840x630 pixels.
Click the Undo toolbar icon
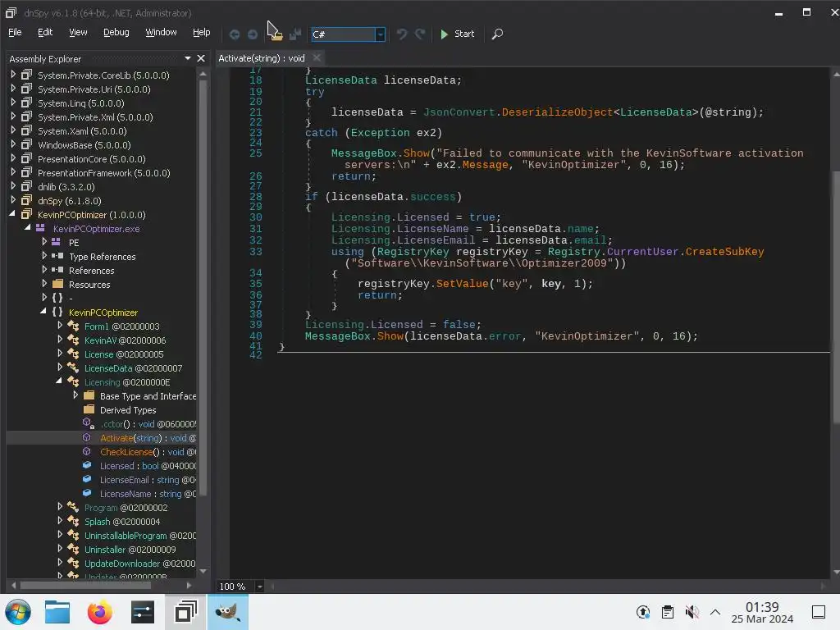pyautogui.click(x=402, y=34)
